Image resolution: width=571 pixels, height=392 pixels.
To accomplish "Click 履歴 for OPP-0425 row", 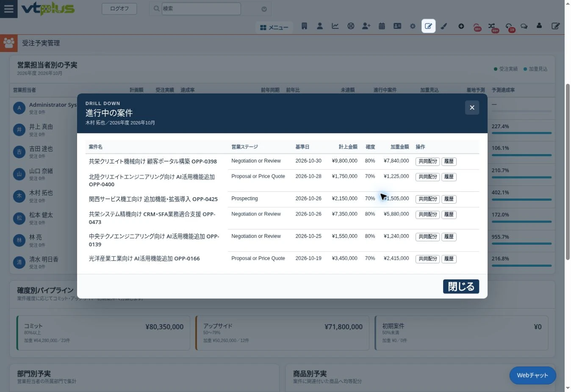I will pyautogui.click(x=449, y=199).
